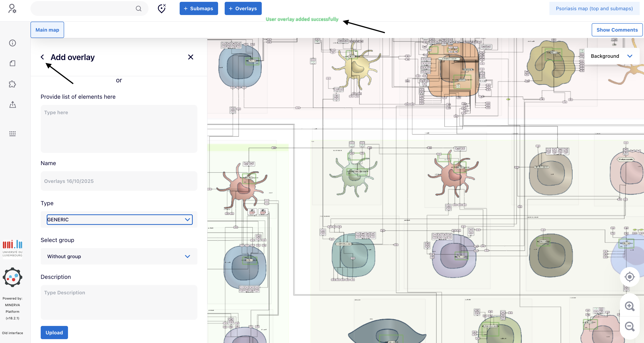The image size is (644, 343).
Task: Switch to the Main map tab
Action: point(47,30)
